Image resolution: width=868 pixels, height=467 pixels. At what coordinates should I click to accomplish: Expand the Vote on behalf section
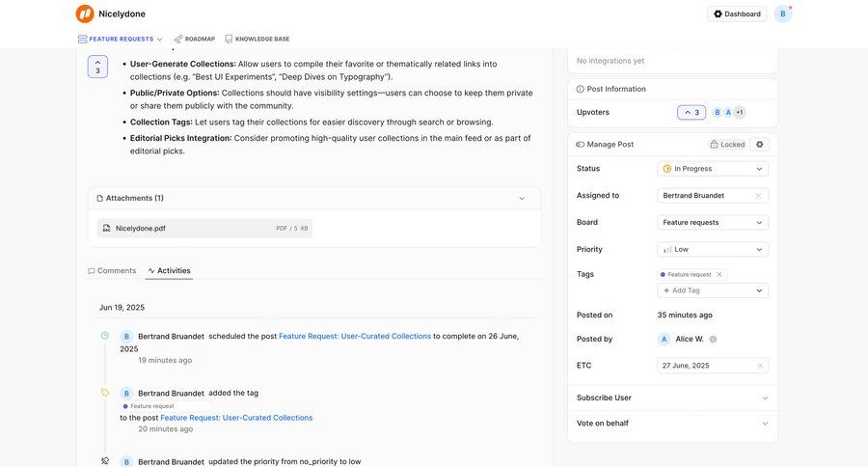(x=672, y=424)
